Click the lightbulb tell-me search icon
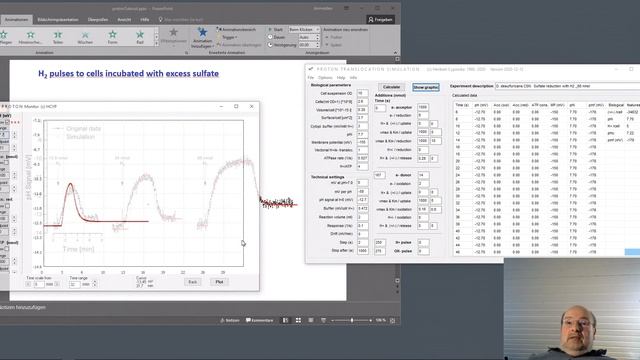The image size is (640, 360). [x=160, y=20]
